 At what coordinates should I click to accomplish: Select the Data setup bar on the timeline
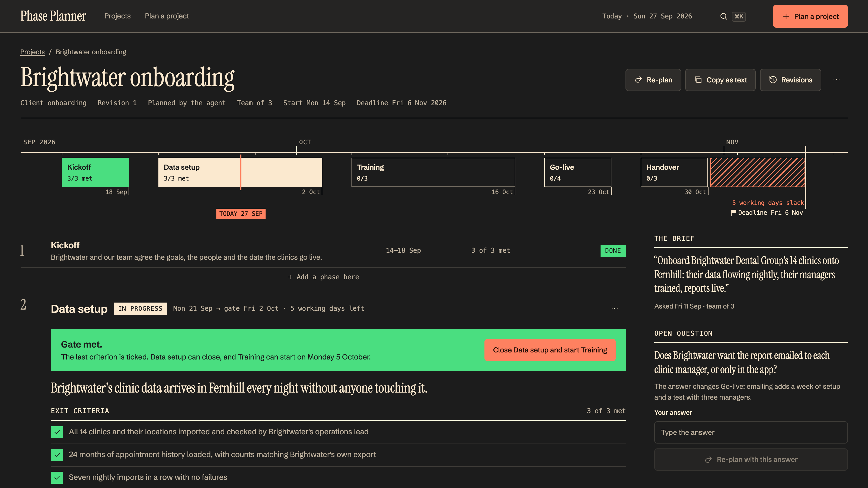(x=240, y=172)
